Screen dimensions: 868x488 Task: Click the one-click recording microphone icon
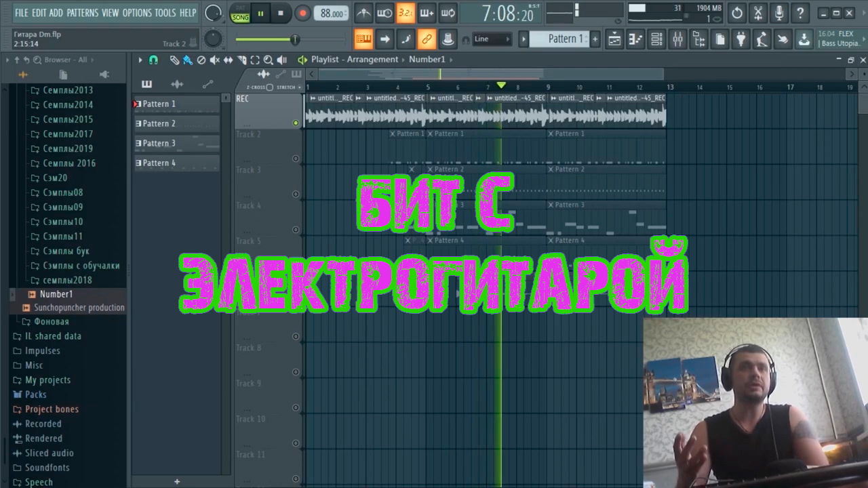tap(779, 13)
